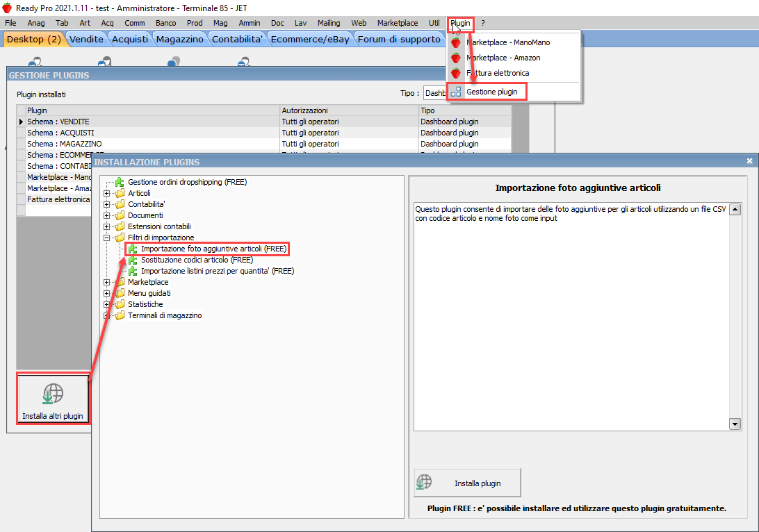759x532 pixels.
Task: Open the Plugin menu
Action: [460, 23]
